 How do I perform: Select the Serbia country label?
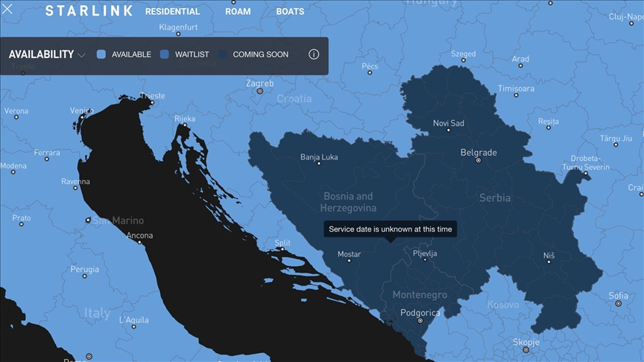495,198
